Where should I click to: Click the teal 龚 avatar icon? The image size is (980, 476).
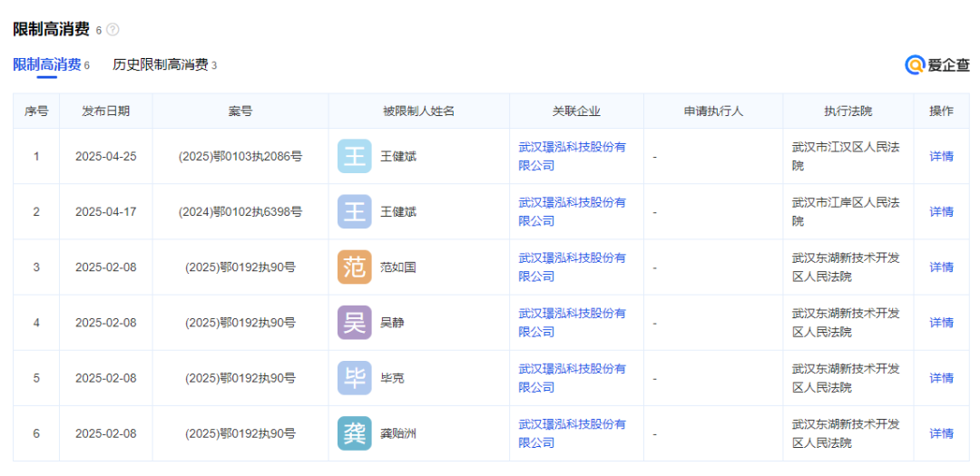click(x=354, y=432)
